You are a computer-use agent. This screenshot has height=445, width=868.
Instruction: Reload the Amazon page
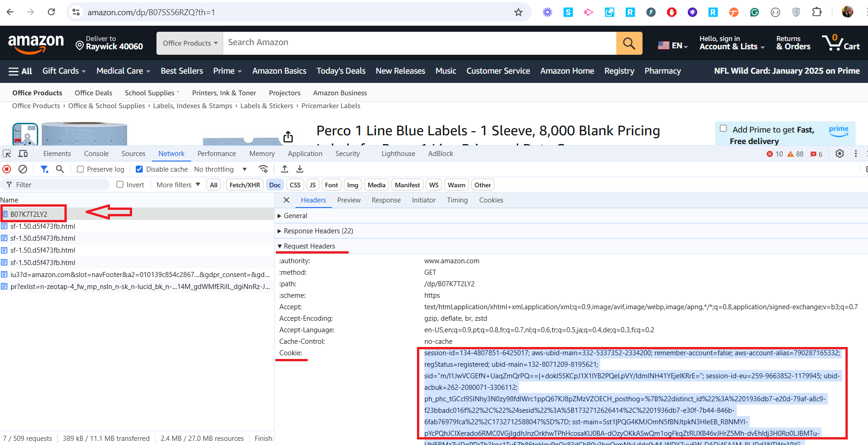coord(51,12)
